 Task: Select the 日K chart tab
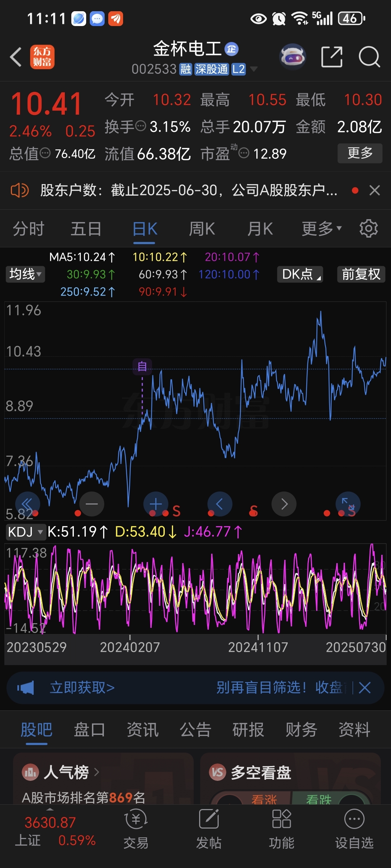point(145,229)
